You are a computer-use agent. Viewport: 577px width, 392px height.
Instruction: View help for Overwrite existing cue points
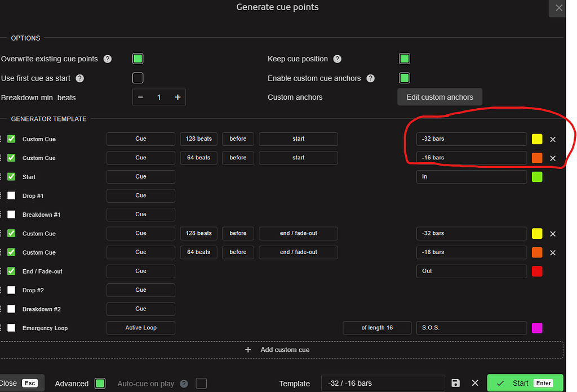(x=107, y=59)
